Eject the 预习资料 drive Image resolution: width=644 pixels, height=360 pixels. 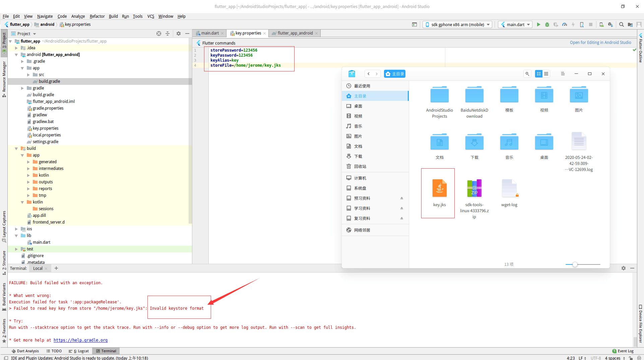(x=401, y=198)
